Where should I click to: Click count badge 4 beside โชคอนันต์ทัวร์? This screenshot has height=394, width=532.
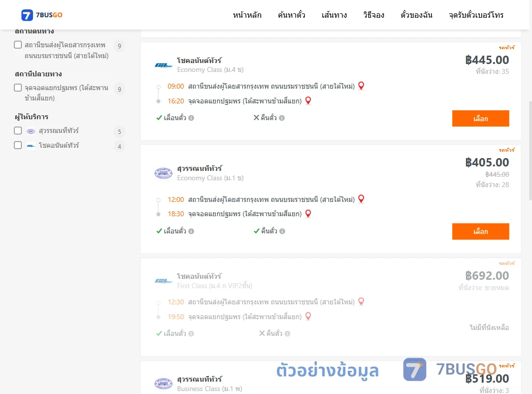point(119,147)
